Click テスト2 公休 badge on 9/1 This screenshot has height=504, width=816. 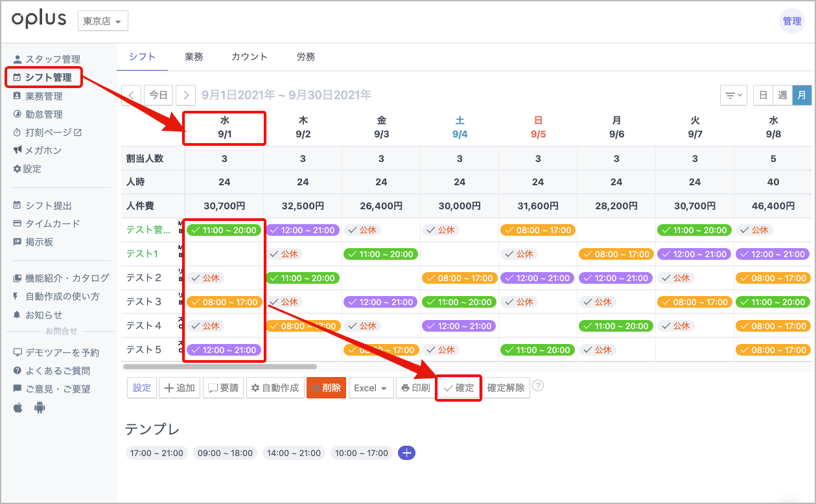tap(206, 278)
